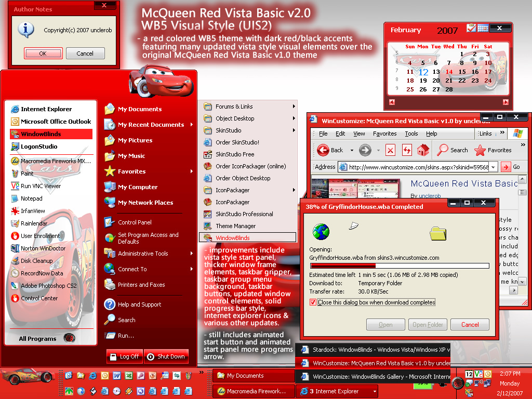
Task: Expand My Recent Documents submenu arrow
Action: click(192, 125)
